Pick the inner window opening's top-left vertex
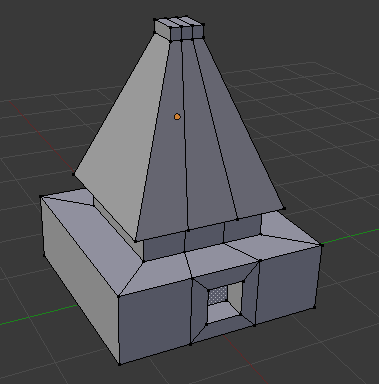Viewport: 379px width, 384px height. click(x=208, y=290)
